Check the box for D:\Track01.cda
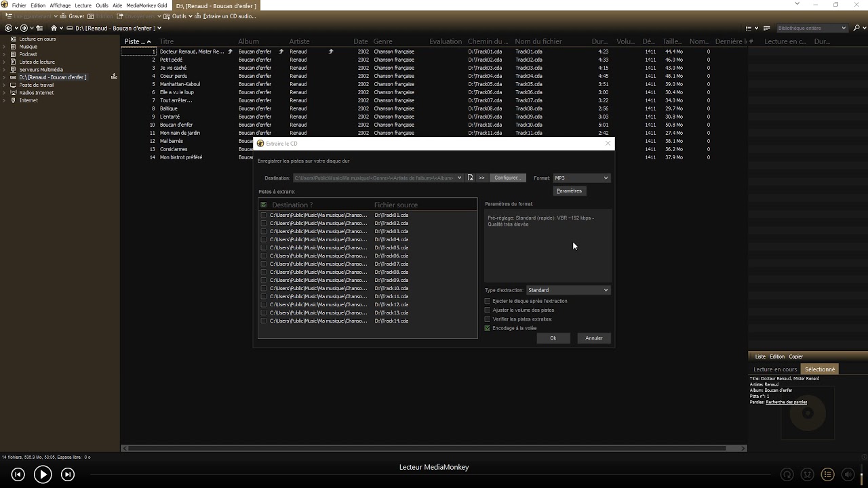Screen dimensions: 868x488 click(x=264, y=215)
